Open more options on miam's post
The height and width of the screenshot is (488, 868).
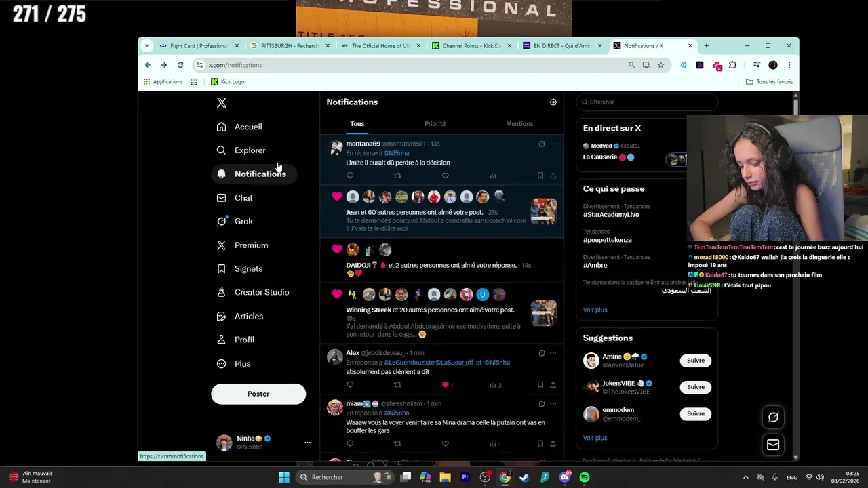pos(553,403)
